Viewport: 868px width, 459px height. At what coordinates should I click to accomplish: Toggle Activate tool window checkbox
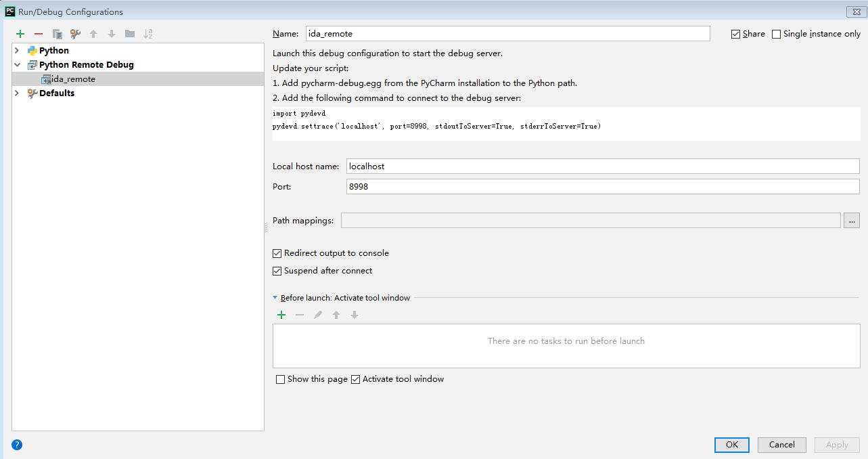[355, 379]
